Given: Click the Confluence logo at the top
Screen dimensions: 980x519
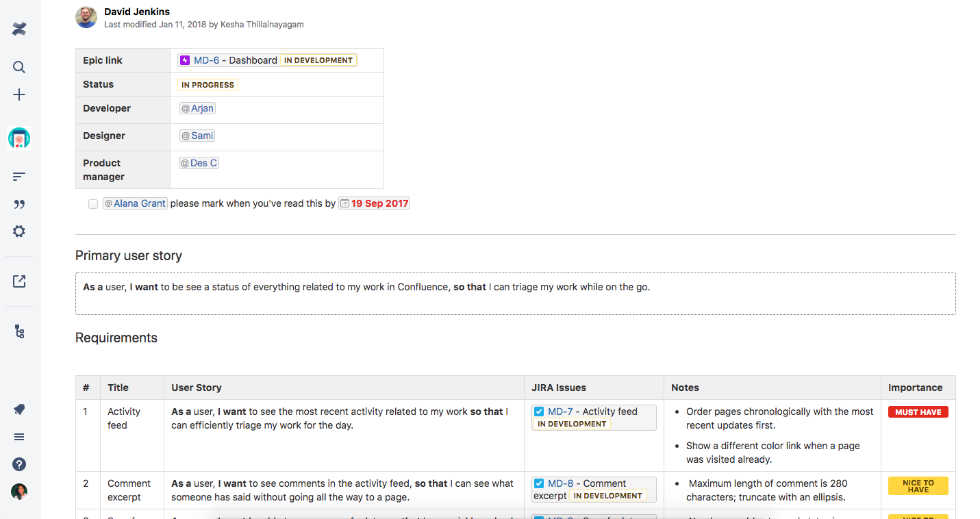Looking at the screenshot, I should 18,29.
